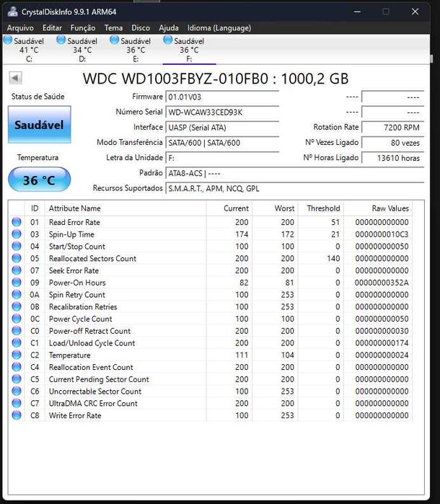Click the 36 °C temperature button
The image size is (440, 504).
coord(39,180)
